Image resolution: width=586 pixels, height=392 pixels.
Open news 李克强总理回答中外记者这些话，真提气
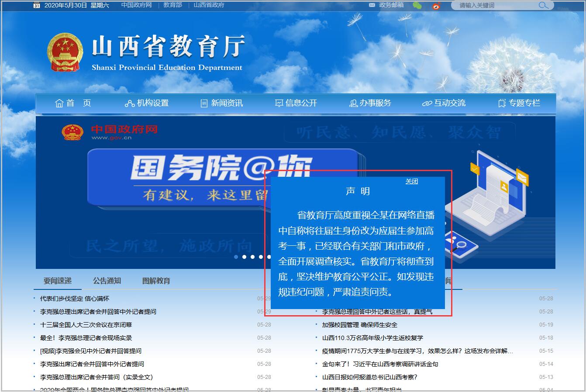(377, 312)
